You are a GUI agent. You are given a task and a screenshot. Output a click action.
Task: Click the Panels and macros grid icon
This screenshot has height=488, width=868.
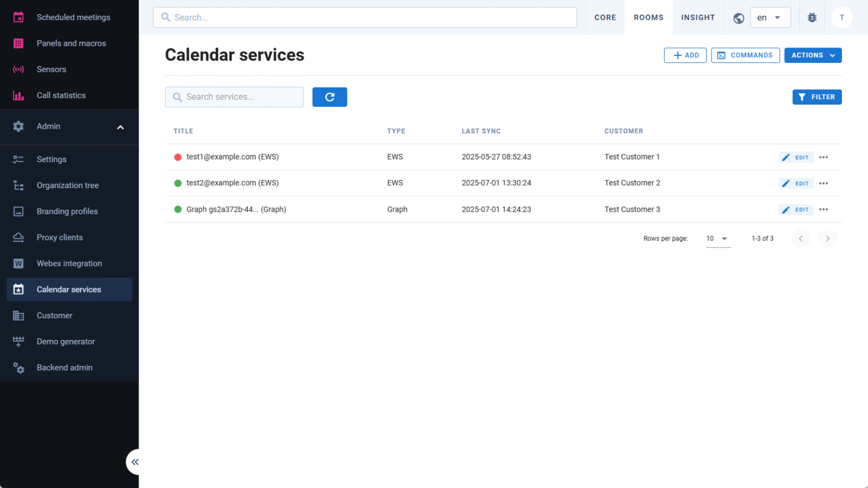pos(18,43)
